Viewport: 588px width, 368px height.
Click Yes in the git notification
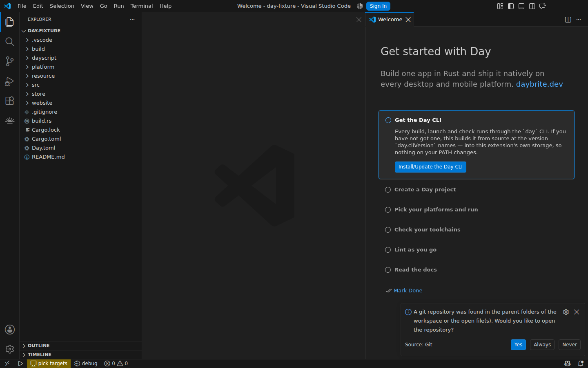tap(518, 345)
